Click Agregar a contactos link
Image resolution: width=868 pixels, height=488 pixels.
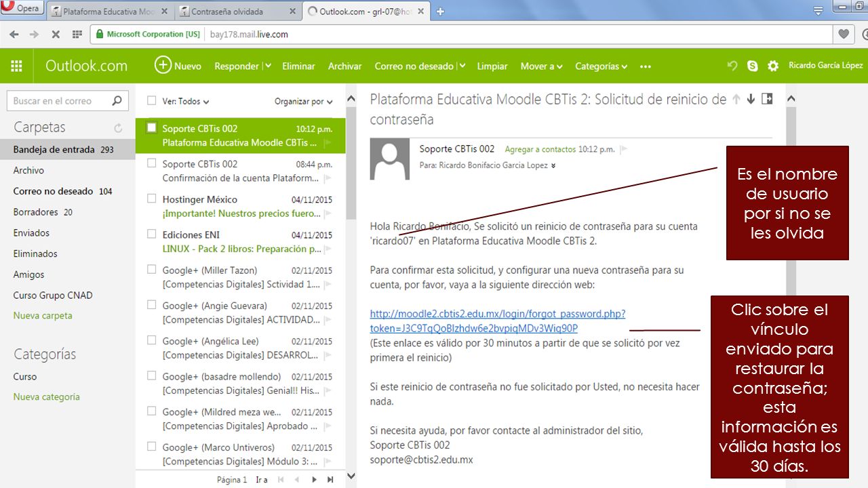[540, 149]
